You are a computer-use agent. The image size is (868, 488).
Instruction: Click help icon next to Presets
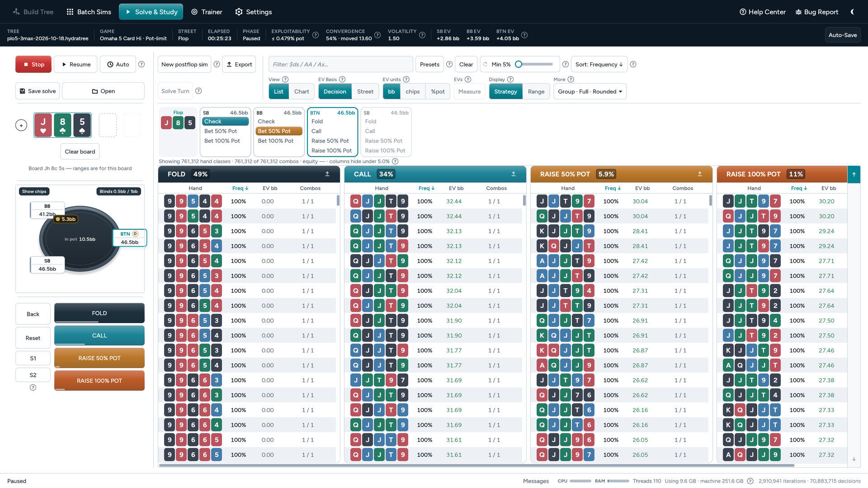tap(449, 64)
